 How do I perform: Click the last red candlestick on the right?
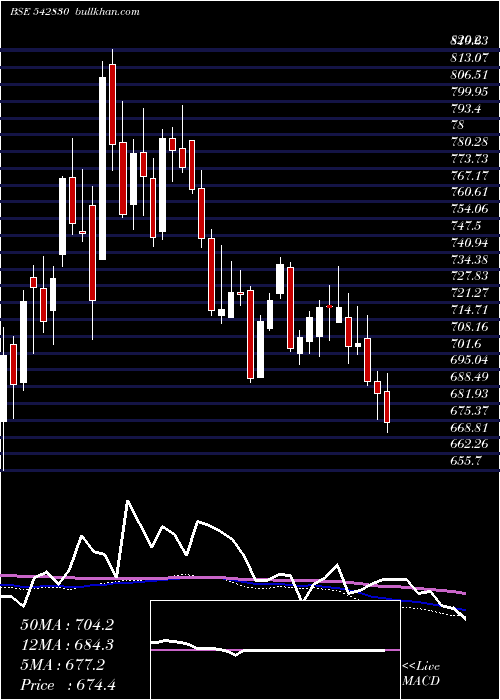(388, 407)
